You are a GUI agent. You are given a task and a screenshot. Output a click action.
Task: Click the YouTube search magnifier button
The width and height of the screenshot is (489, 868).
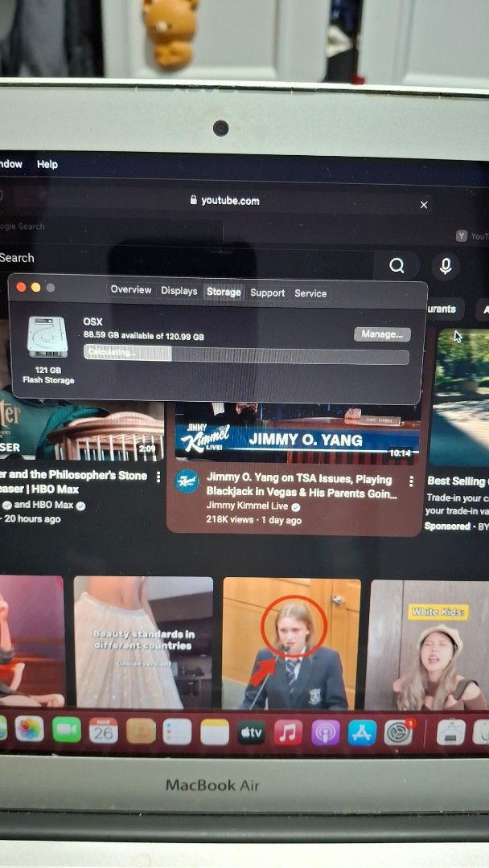[x=397, y=266]
